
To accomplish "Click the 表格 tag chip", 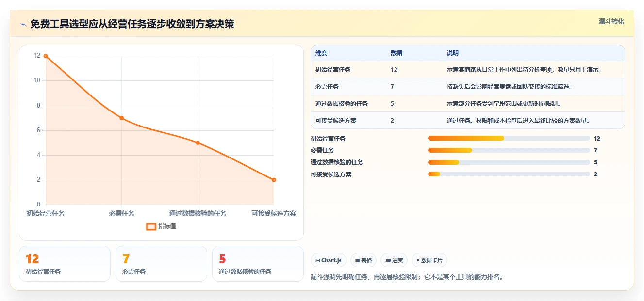I will click(x=363, y=260).
